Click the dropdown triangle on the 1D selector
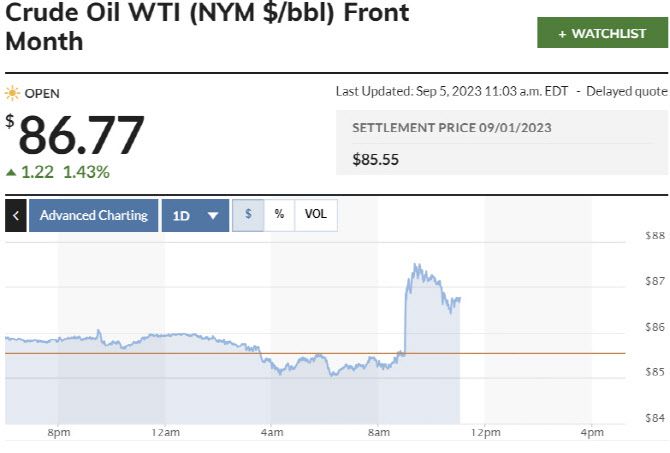This screenshot has width=670, height=453. (212, 215)
